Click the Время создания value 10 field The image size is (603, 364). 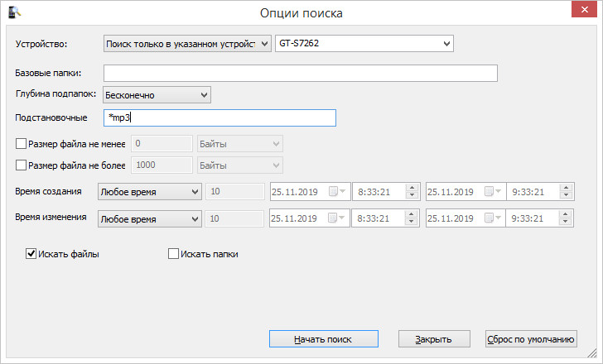[235, 191]
